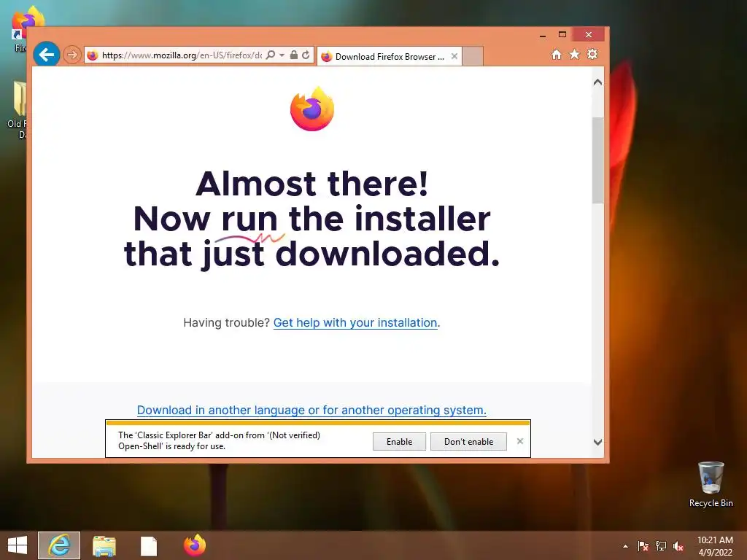Expand the address bar autocomplete dropdown arrow
This screenshot has height=560, width=747.
[x=282, y=55]
